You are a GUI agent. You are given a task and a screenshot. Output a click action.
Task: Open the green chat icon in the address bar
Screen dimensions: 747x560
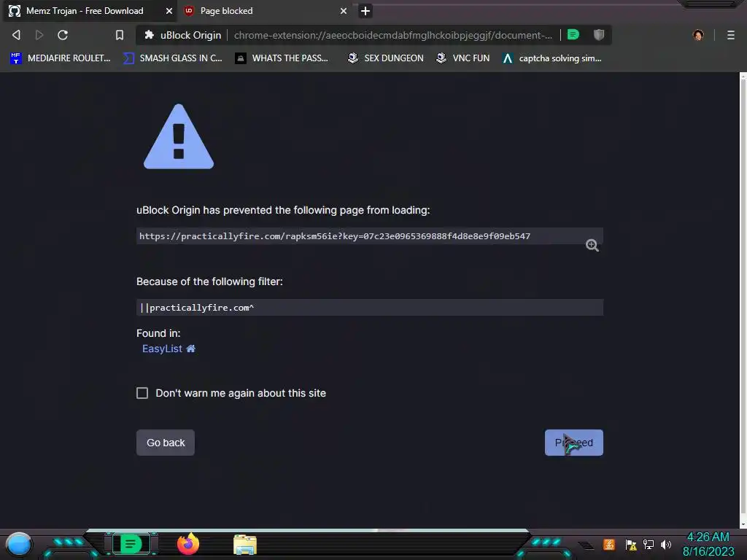coord(573,35)
